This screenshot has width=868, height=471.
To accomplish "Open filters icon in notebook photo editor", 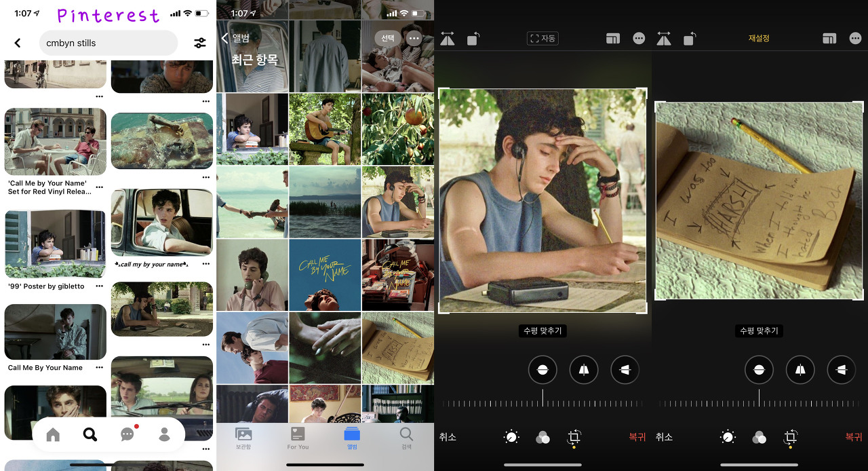I will [759, 438].
